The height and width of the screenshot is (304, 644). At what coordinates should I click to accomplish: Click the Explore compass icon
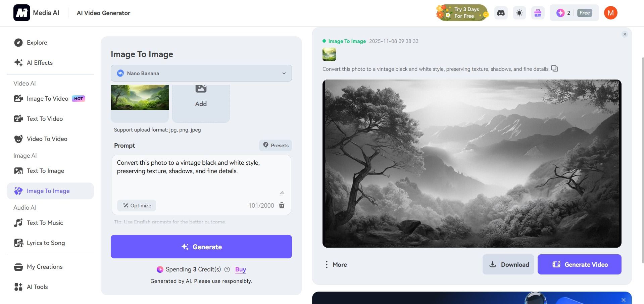18,43
